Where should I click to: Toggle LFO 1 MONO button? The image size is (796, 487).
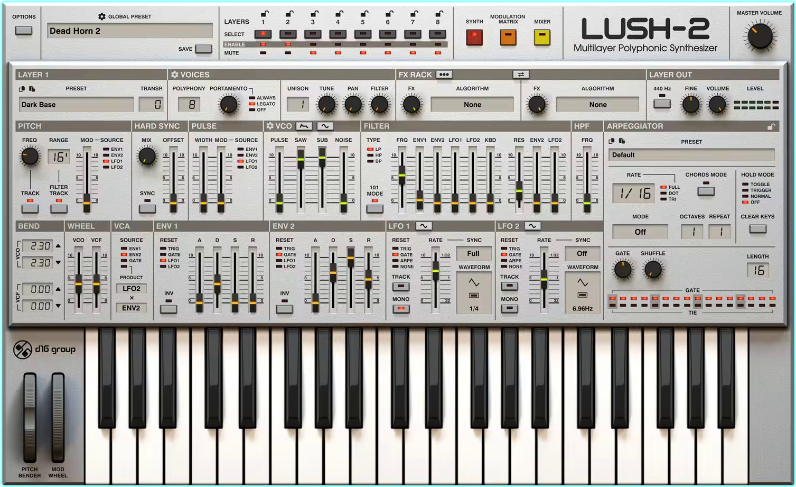(x=401, y=308)
